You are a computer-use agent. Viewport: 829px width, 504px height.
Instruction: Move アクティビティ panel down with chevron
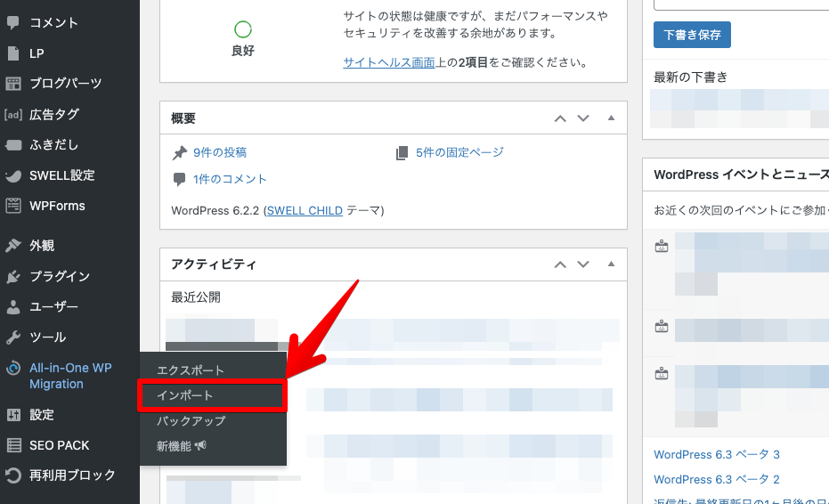[x=583, y=264]
